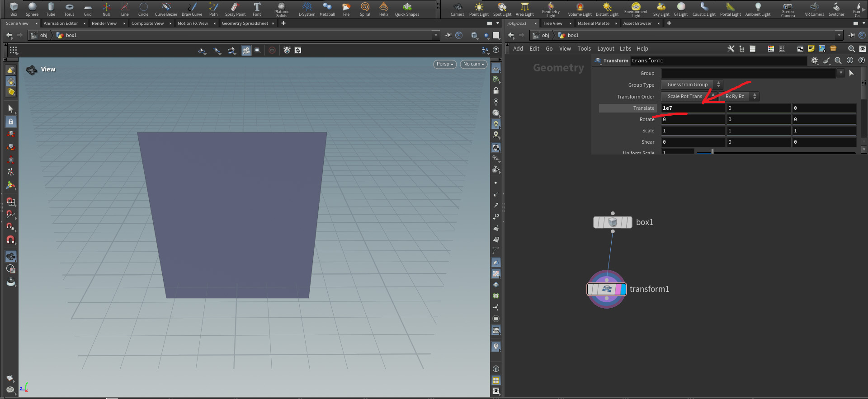This screenshot has height=399, width=868.
Task: Click the Translate parameter label
Action: [643, 108]
